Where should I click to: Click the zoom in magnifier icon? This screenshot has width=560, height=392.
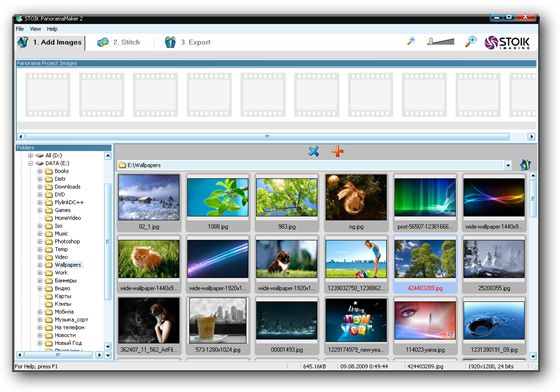pyautogui.click(x=470, y=42)
